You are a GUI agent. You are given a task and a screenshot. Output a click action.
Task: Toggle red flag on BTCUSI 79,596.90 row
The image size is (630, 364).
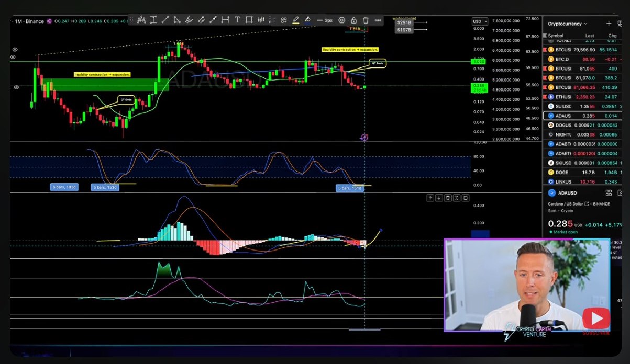(x=545, y=50)
